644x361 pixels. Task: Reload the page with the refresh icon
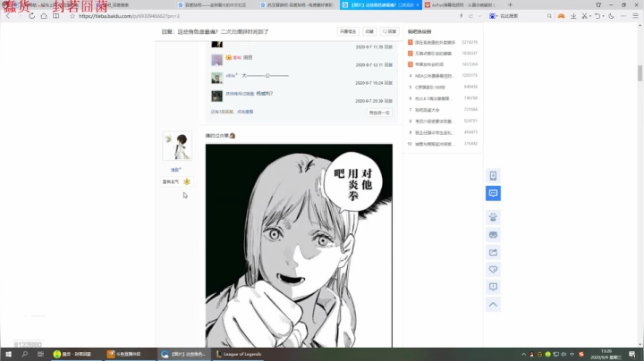point(31,16)
